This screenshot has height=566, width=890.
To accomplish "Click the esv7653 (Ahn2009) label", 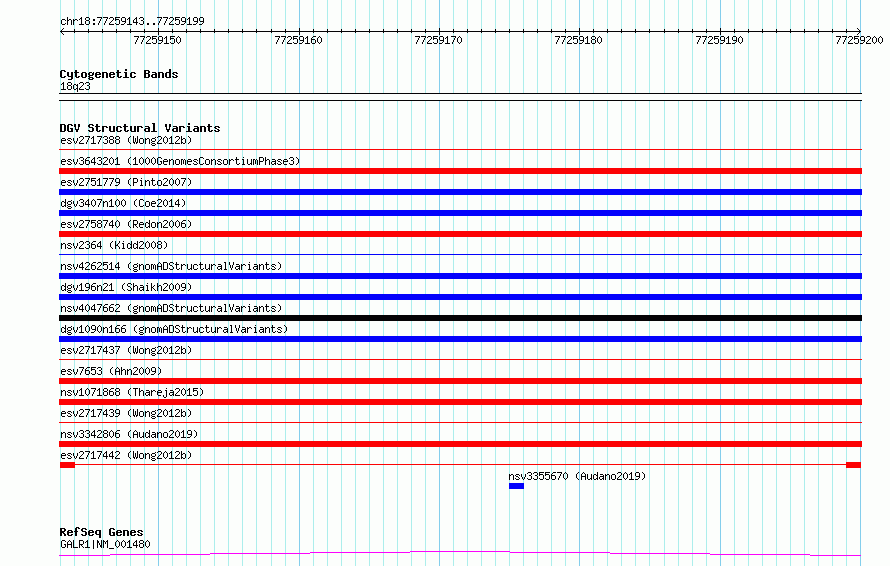I will click(x=111, y=371).
